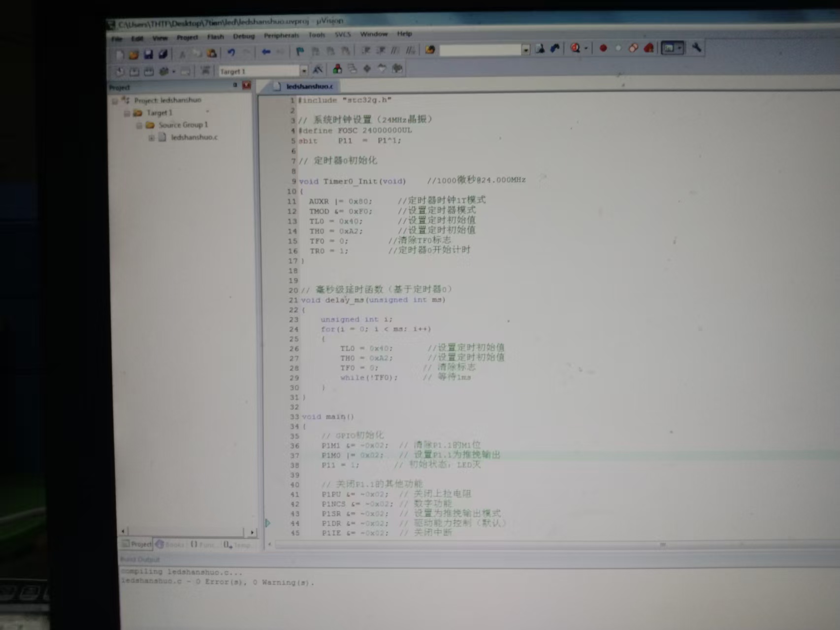Click the 'void main()' line in the editor

click(327, 417)
